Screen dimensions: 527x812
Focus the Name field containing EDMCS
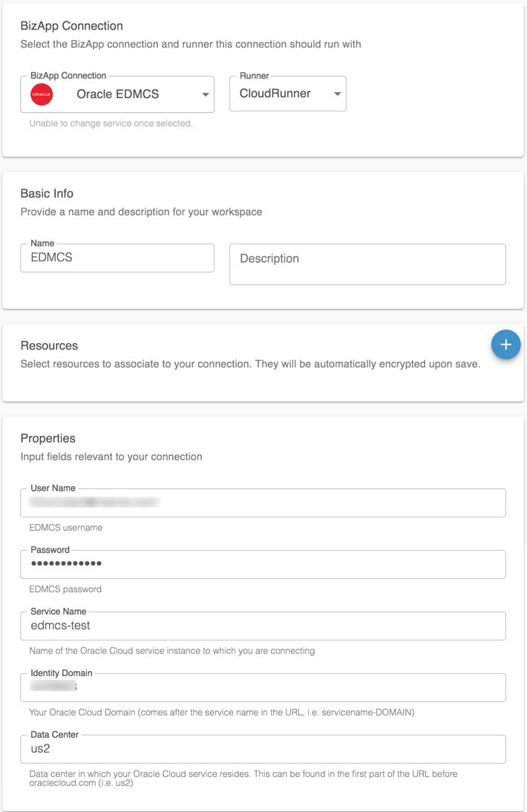(117, 258)
